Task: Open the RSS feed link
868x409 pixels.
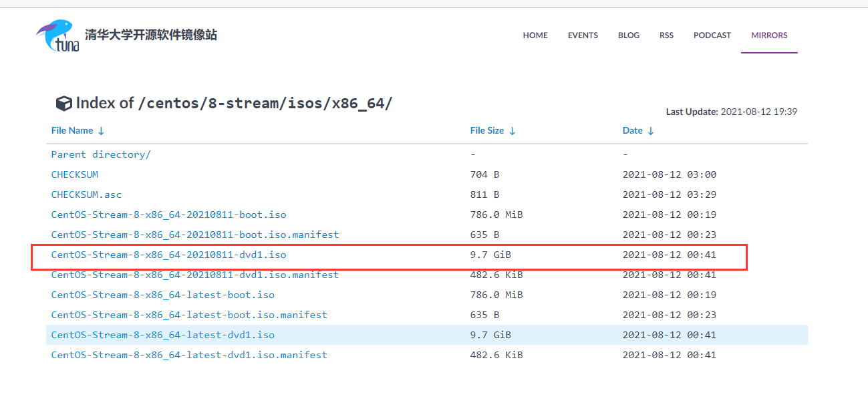Action: point(666,35)
